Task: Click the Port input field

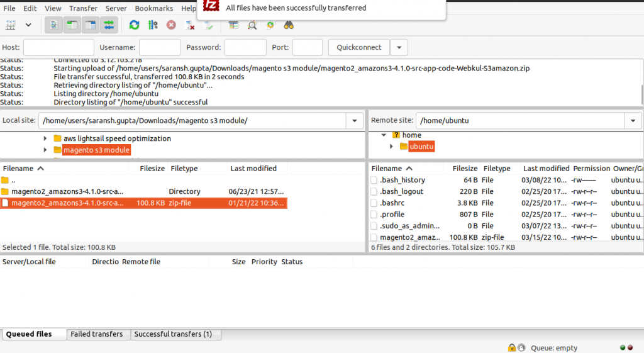Action: point(307,47)
